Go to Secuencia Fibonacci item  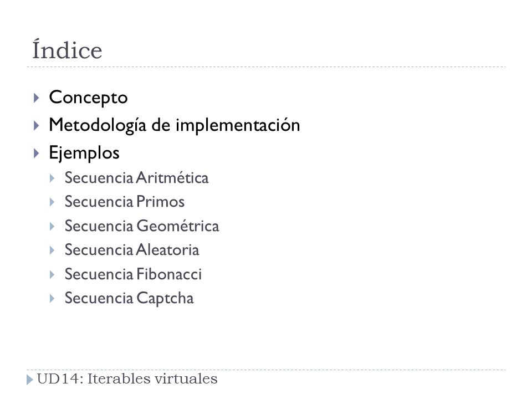pos(133,274)
